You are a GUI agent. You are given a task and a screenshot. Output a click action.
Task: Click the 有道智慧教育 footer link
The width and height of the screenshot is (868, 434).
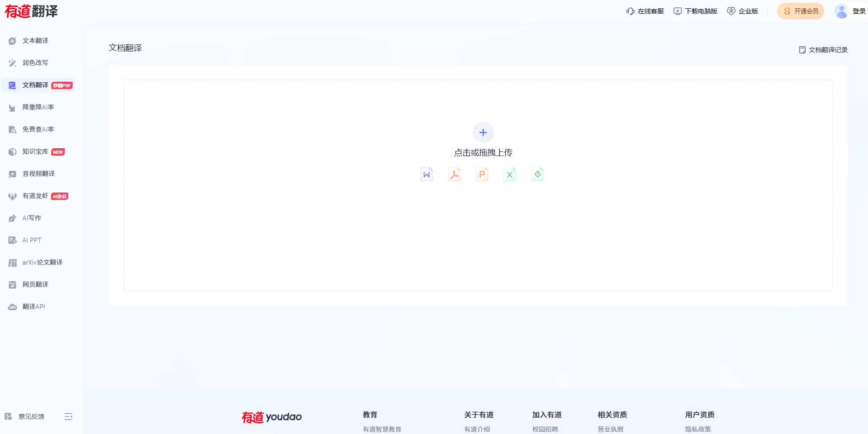(382, 429)
